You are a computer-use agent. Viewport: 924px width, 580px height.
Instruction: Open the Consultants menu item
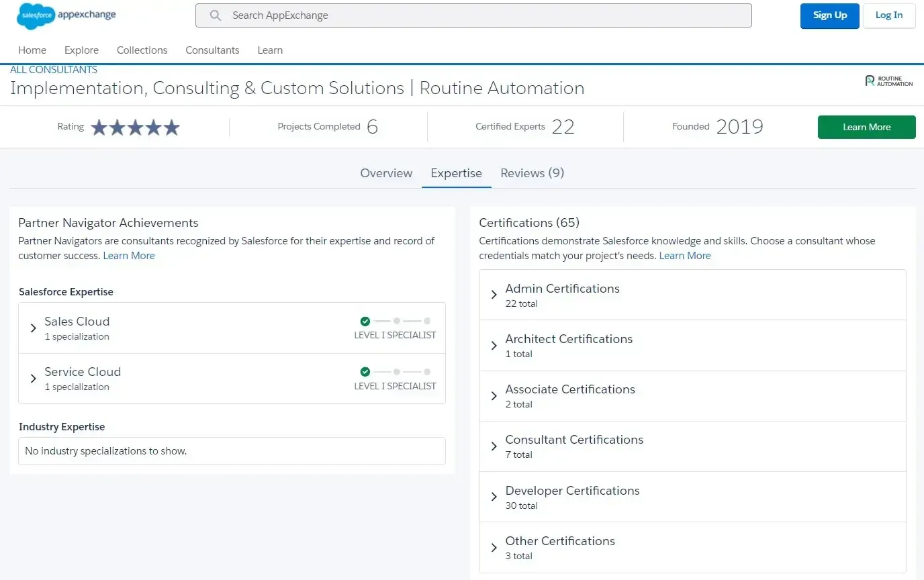[x=212, y=50]
